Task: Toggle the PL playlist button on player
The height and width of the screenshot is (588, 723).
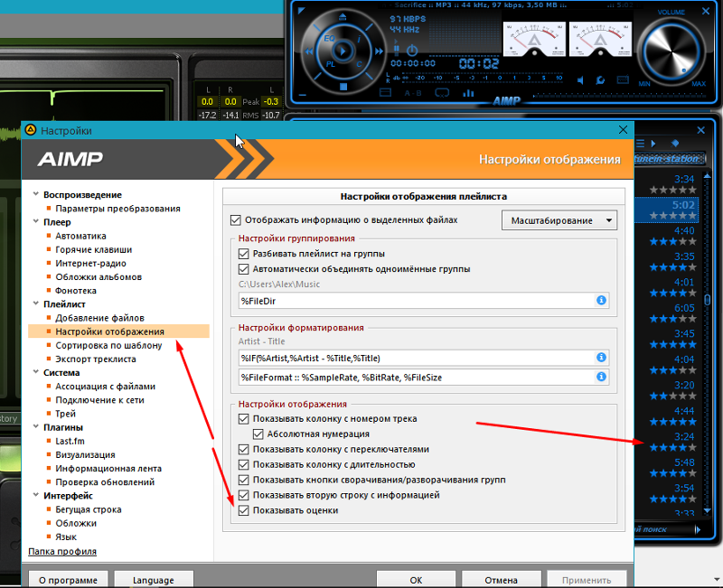Action: click(331, 64)
